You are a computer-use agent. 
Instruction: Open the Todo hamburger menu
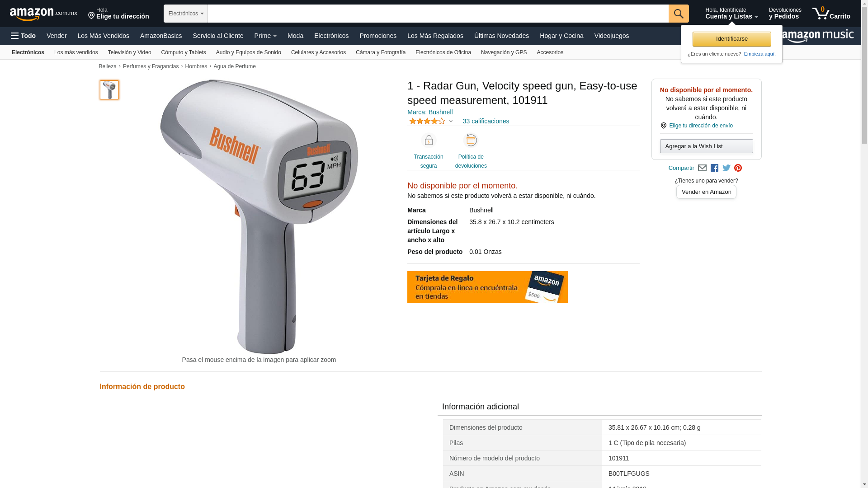point(24,36)
